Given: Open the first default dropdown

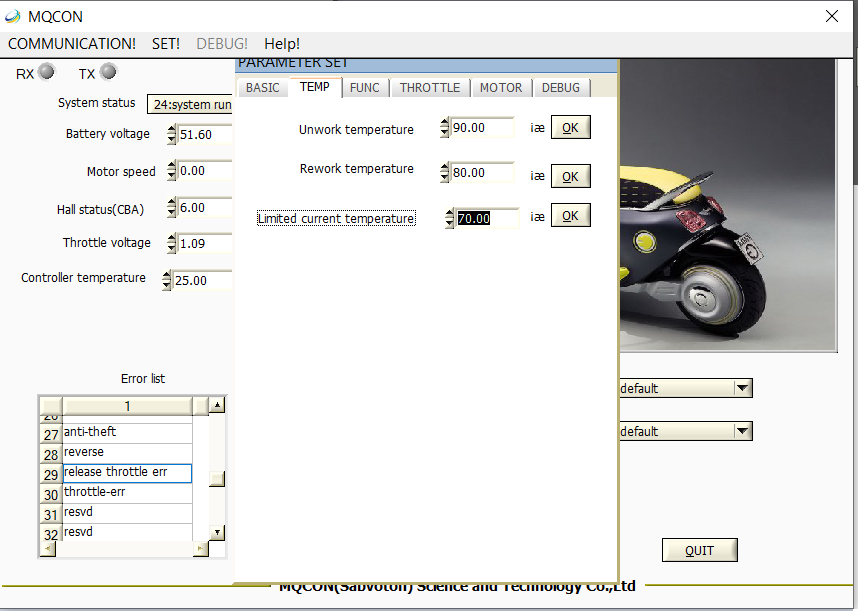Looking at the screenshot, I should coord(742,388).
